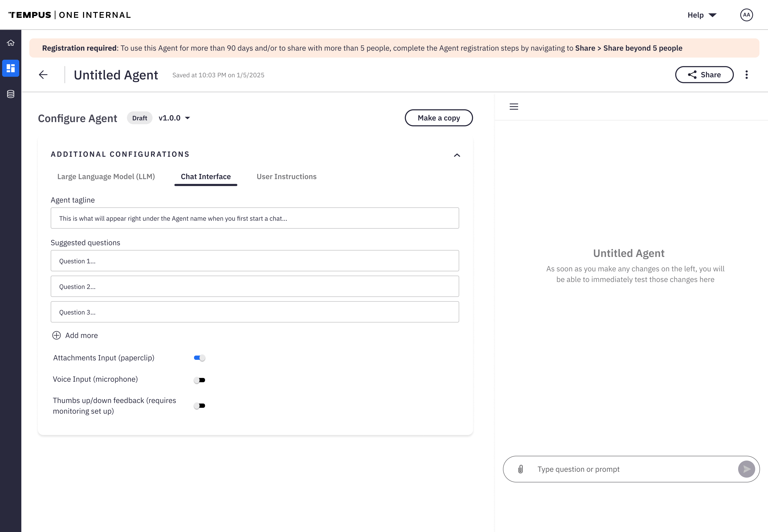This screenshot has width=768, height=532.
Task: Switch to Large Language Model (LLM) tab
Action: pos(106,177)
